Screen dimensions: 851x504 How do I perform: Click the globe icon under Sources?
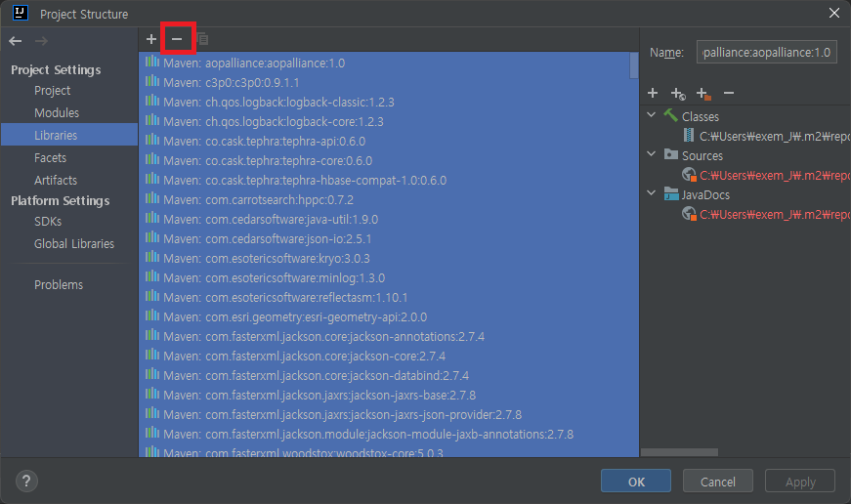689,175
